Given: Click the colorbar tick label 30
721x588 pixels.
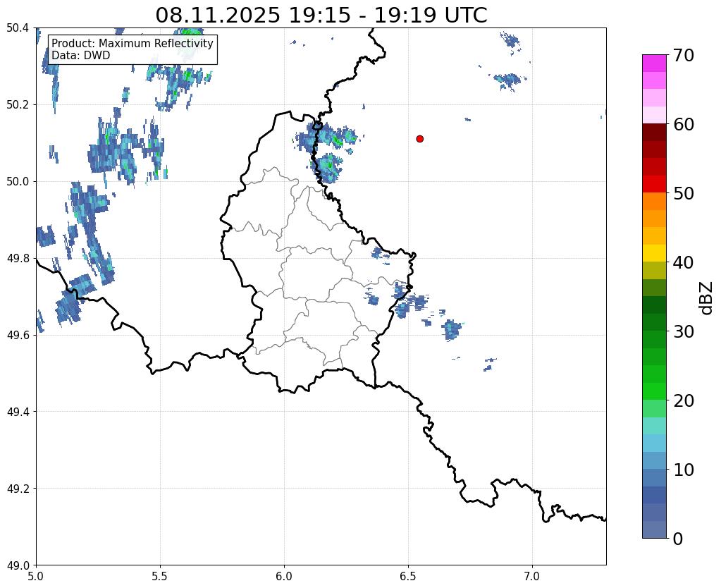Looking at the screenshot, I should pyautogui.click(x=684, y=331).
